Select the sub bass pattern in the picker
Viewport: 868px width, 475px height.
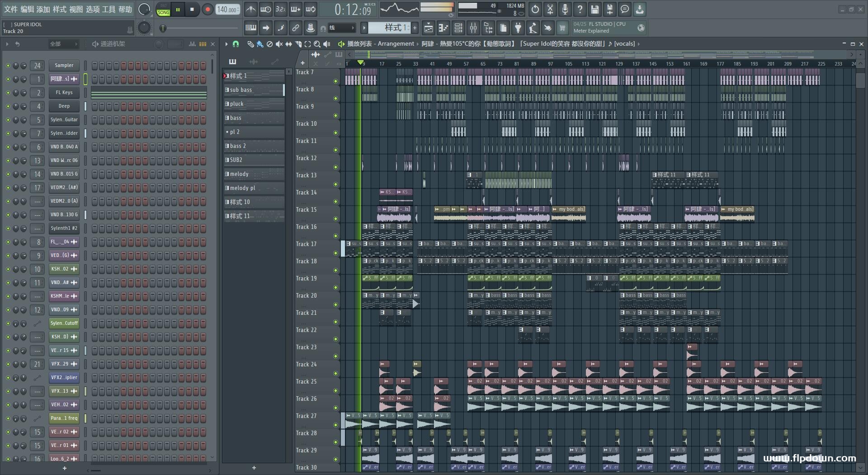(254, 90)
